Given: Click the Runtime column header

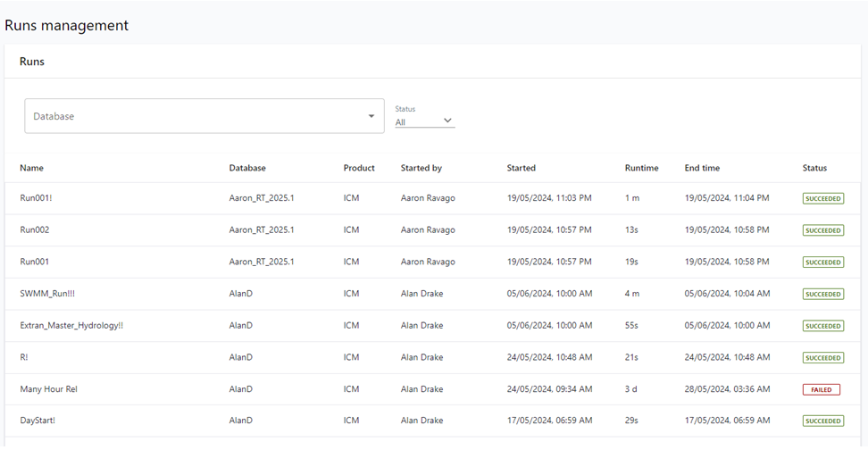Looking at the screenshot, I should pyautogui.click(x=642, y=168).
